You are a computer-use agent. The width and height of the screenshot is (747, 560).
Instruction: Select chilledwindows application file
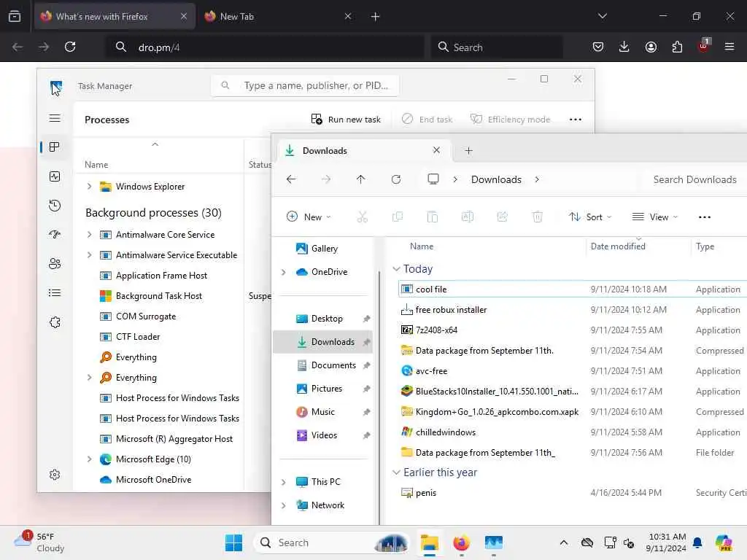coord(572,432)
